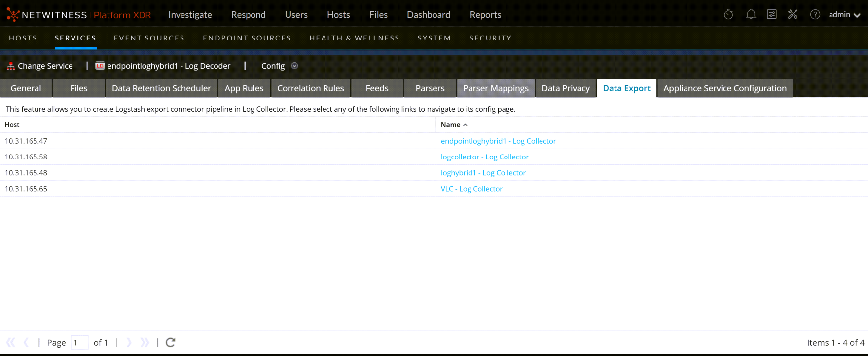Image resolution: width=868 pixels, height=356 pixels.
Task: Click the page number input field
Action: click(x=79, y=342)
